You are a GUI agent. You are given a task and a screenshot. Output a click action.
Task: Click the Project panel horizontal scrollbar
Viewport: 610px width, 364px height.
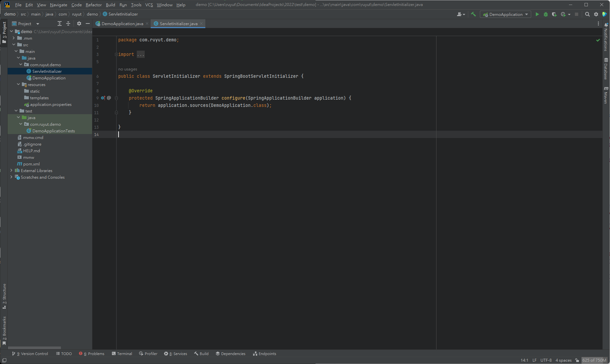tap(34, 348)
